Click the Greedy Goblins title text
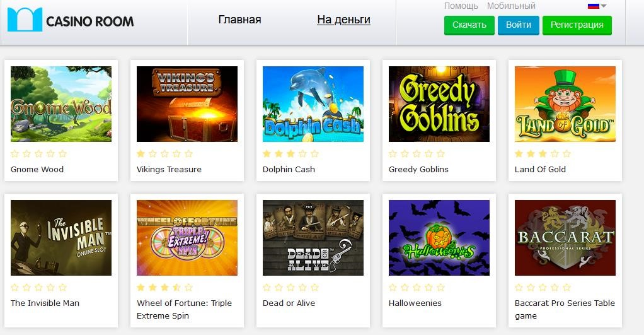644x335 pixels. tap(418, 169)
